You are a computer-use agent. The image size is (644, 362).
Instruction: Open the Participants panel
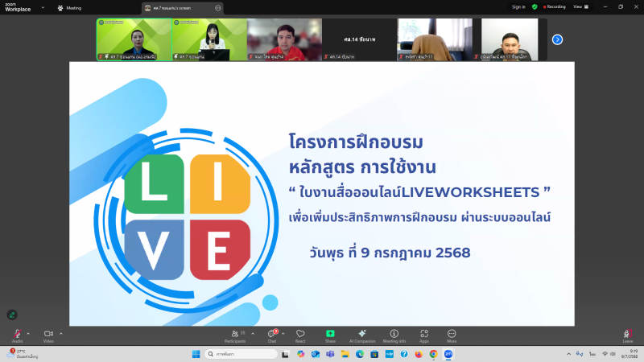(235, 334)
